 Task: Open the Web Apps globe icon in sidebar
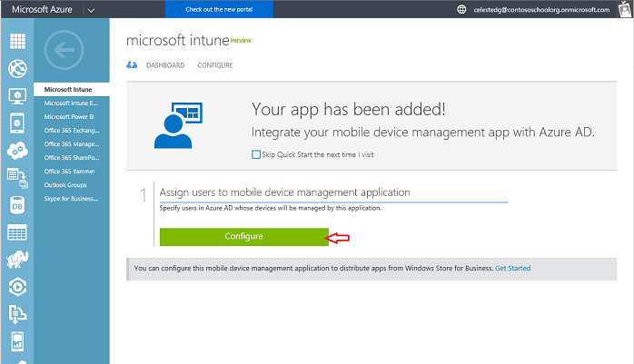(16, 69)
